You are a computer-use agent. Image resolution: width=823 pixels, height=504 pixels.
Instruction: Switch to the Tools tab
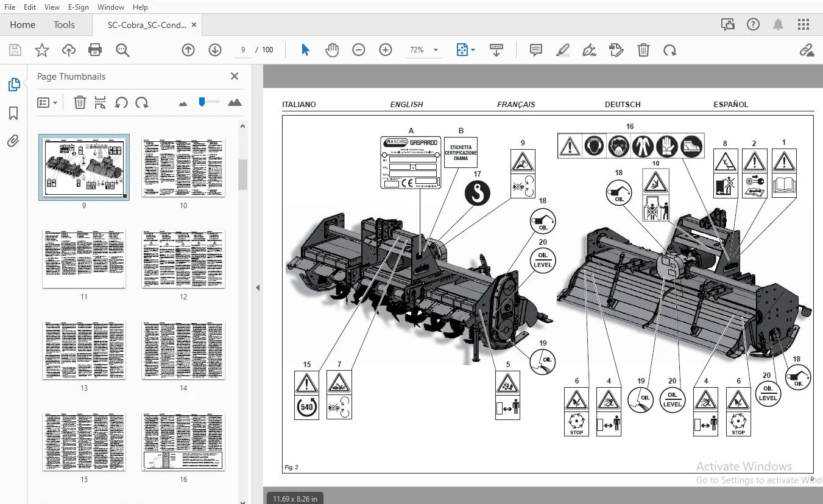point(64,25)
